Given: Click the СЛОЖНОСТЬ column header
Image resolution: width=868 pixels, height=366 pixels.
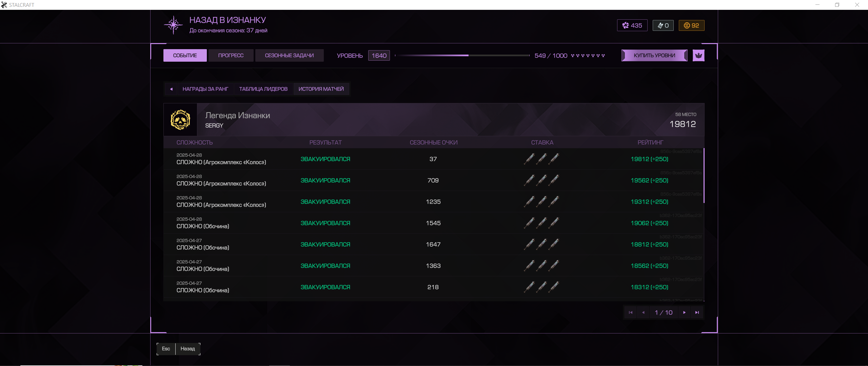Looking at the screenshot, I should click(194, 142).
